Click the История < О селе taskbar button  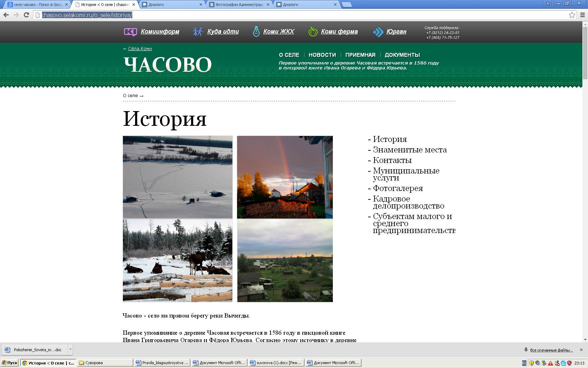tap(48, 363)
